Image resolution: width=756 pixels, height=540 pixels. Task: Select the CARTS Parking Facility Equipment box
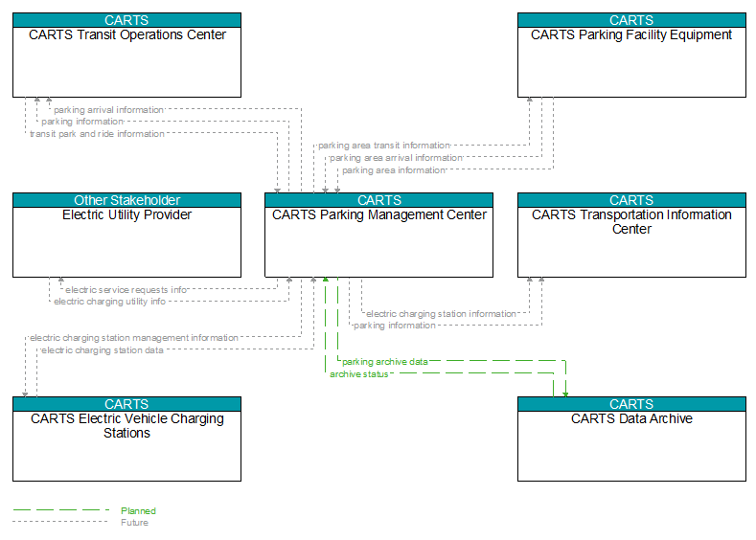coord(631,55)
